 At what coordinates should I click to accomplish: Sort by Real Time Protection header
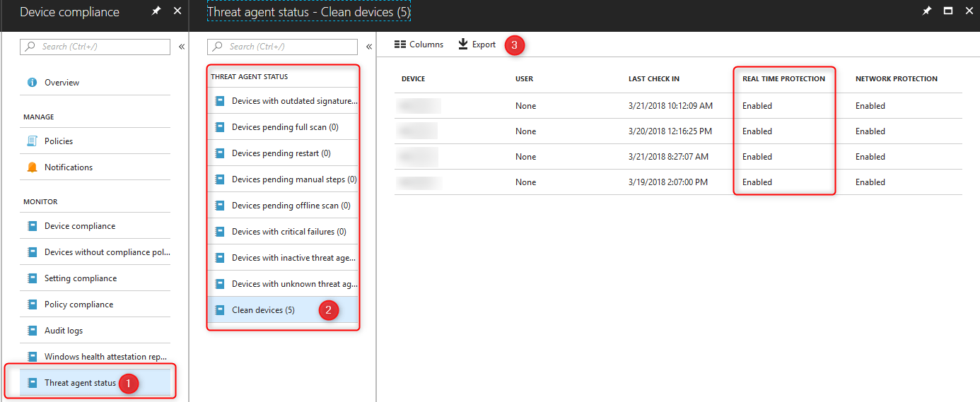783,78
